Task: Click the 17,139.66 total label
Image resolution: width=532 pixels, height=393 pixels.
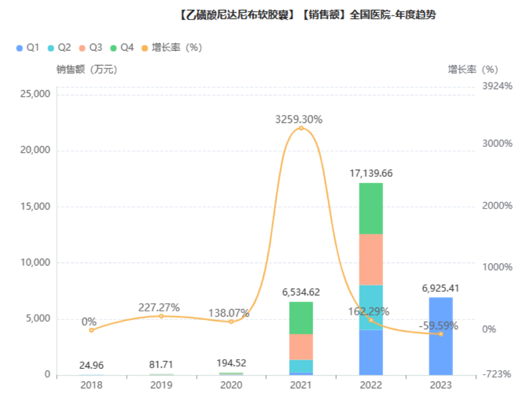Action: 371,174
